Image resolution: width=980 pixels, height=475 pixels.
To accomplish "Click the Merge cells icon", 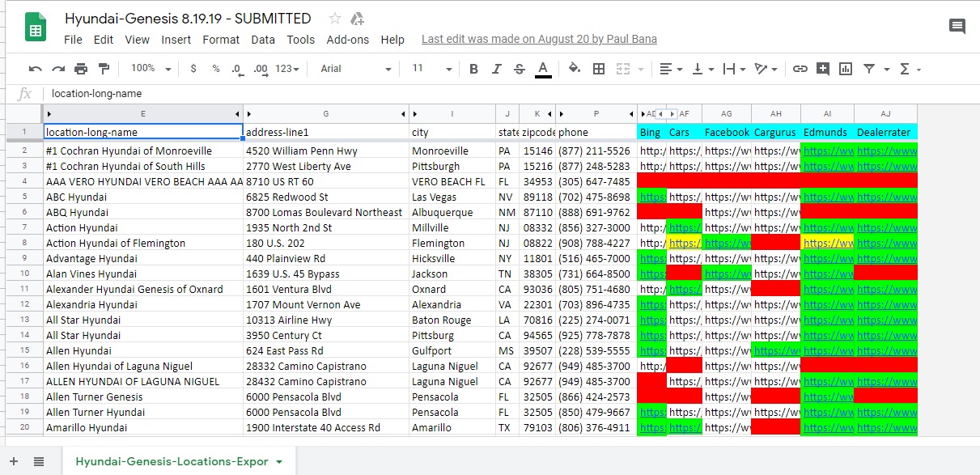I will coord(622,69).
